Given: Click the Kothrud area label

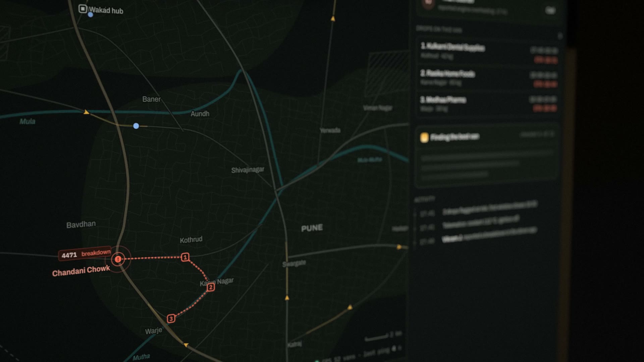Looking at the screenshot, I should 191,240.
